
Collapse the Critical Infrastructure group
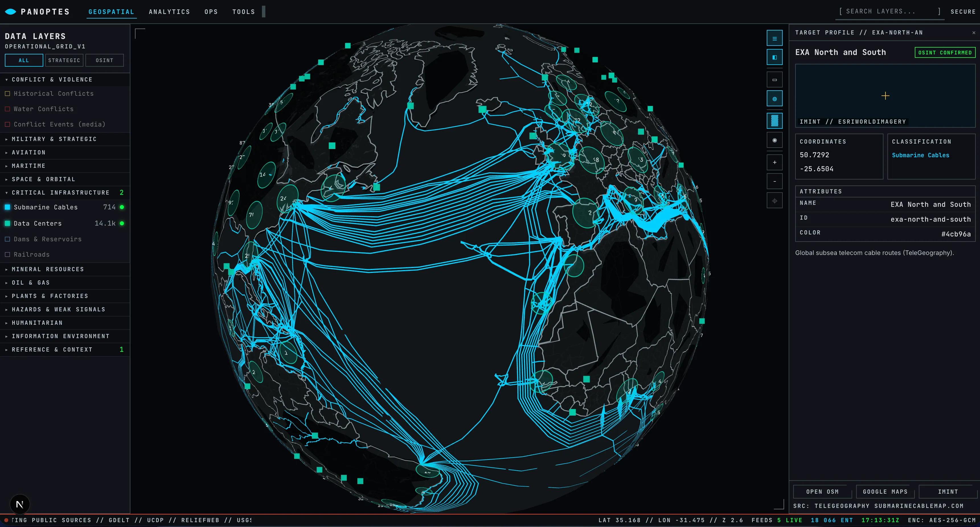click(x=65, y=193)
